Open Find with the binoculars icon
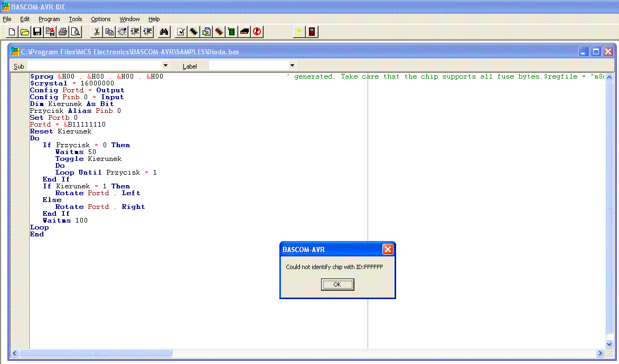Viewport: 619px width, 364px height. pyautogui.click(x=164, y=32)
